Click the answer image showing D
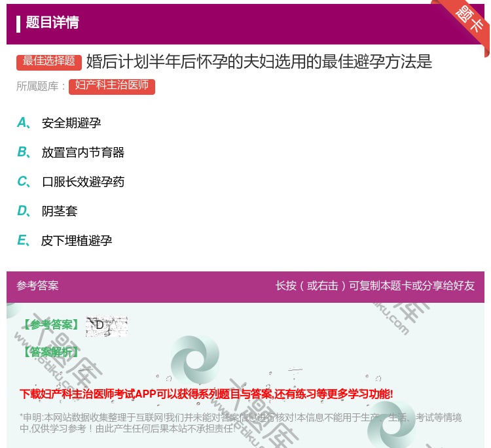This screenshot has width=491, height=448. click(107, 326)
